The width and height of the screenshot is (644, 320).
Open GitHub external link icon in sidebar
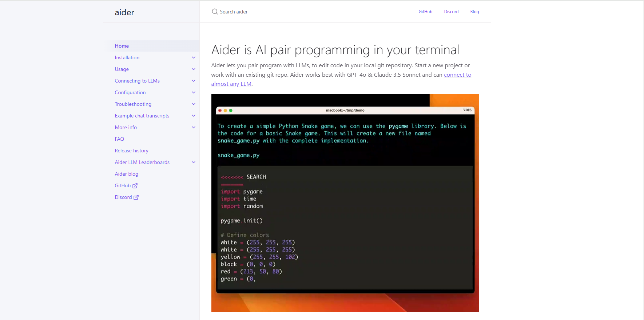coord(135,186)
